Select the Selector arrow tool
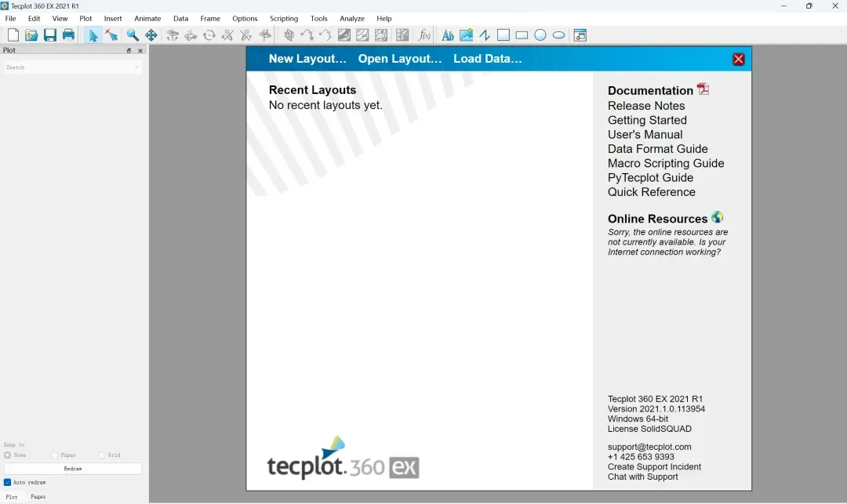 click(93, 35)
